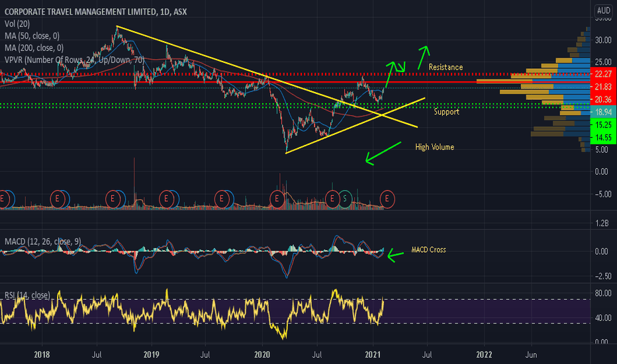Image resolution: width=617 pixels, height=364 pixels.
Task: Click the 2020 label on time axis
Action: 262,355
